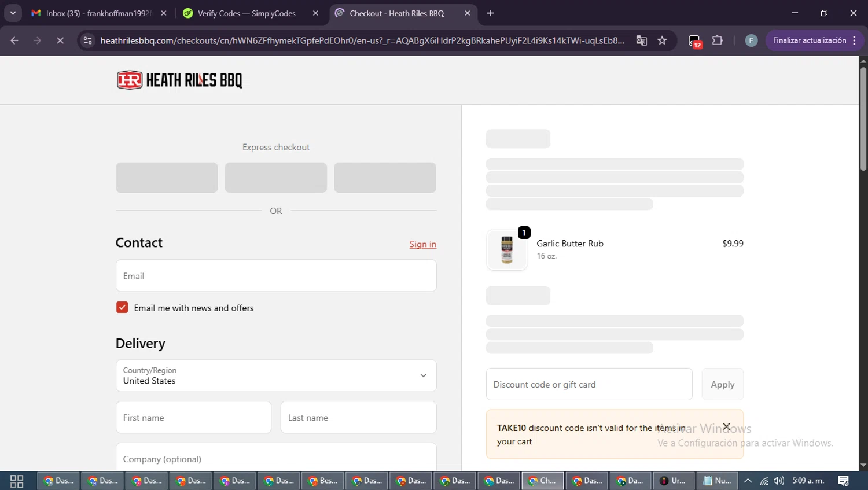This screenshot has width=868, height=490.
Task: Open the Chrome profile F avatar
Action: coord(751,40)
